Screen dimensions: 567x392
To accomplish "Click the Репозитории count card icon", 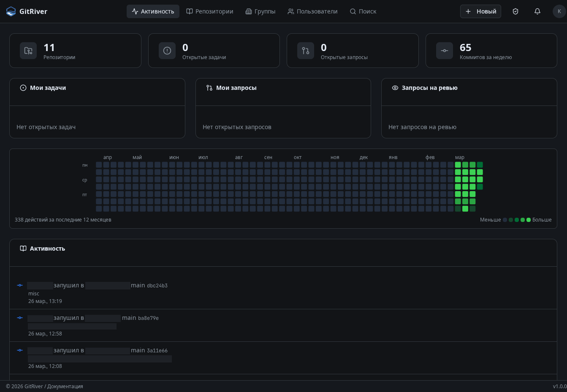I will [28, 51].
